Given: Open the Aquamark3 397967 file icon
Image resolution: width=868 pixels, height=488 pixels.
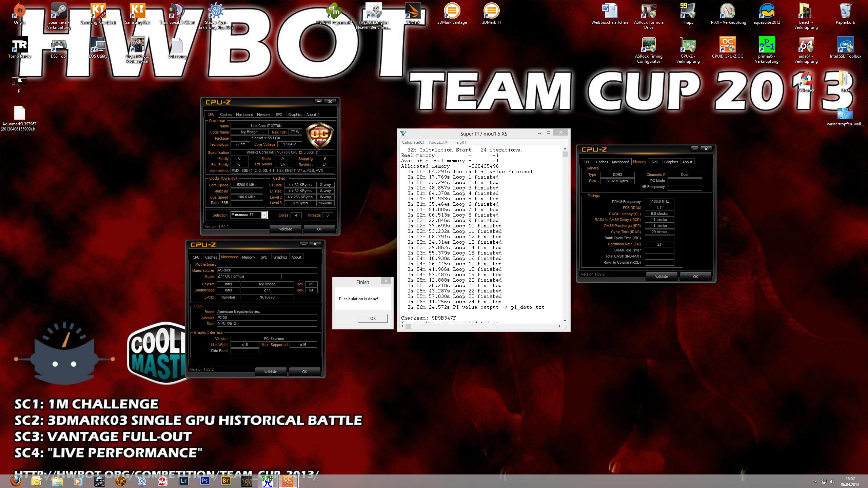Looking at the screenshot, I should point(19,118).
